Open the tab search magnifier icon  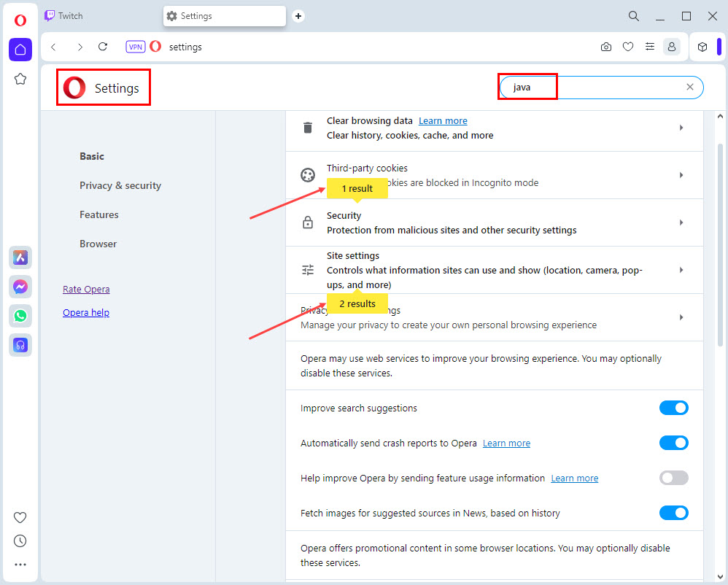[x=634, y=16]
